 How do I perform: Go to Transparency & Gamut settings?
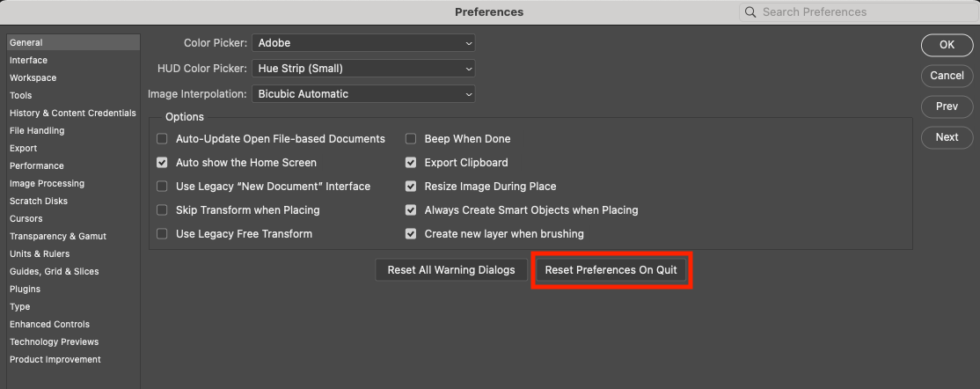coord(58,236)
